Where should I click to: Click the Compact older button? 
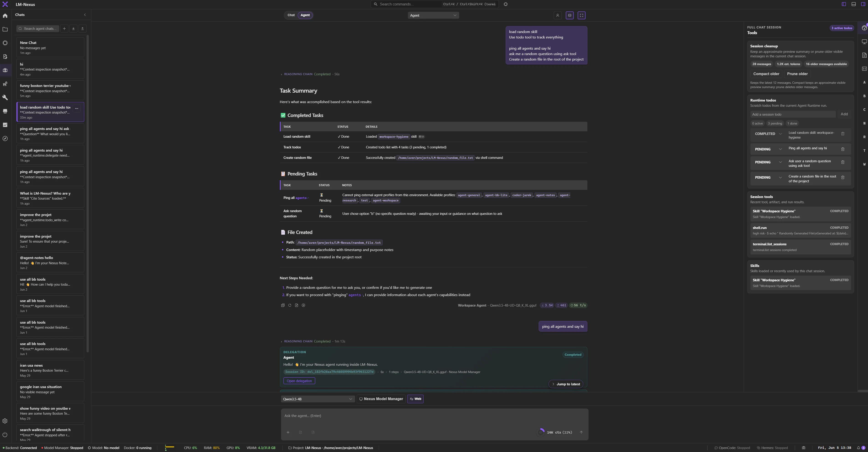click(x=766, y=74)
